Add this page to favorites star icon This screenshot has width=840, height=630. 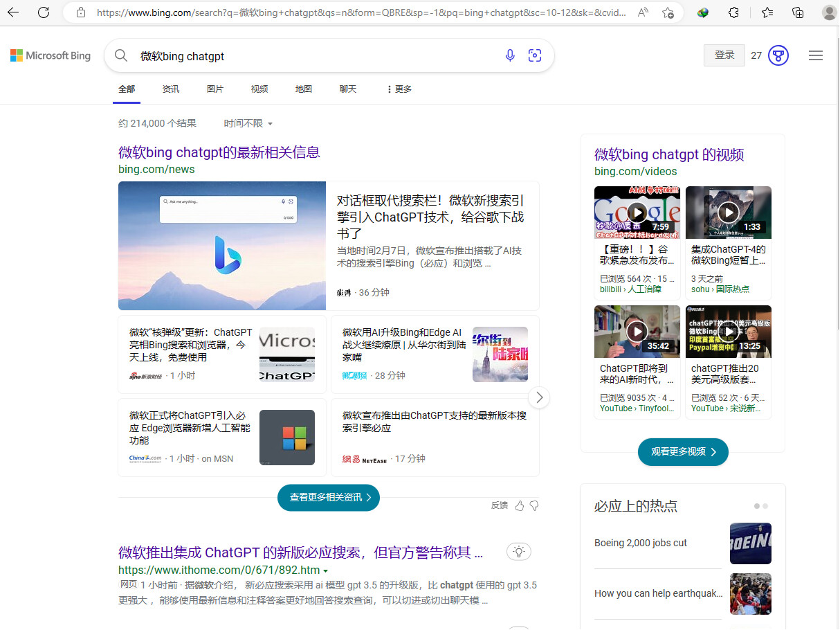point(668,12)
